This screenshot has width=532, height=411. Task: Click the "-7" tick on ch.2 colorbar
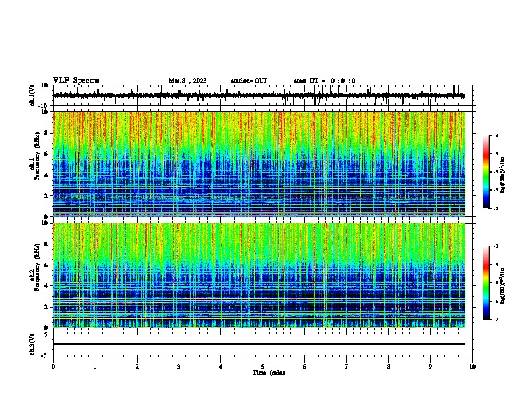[495, 319]
